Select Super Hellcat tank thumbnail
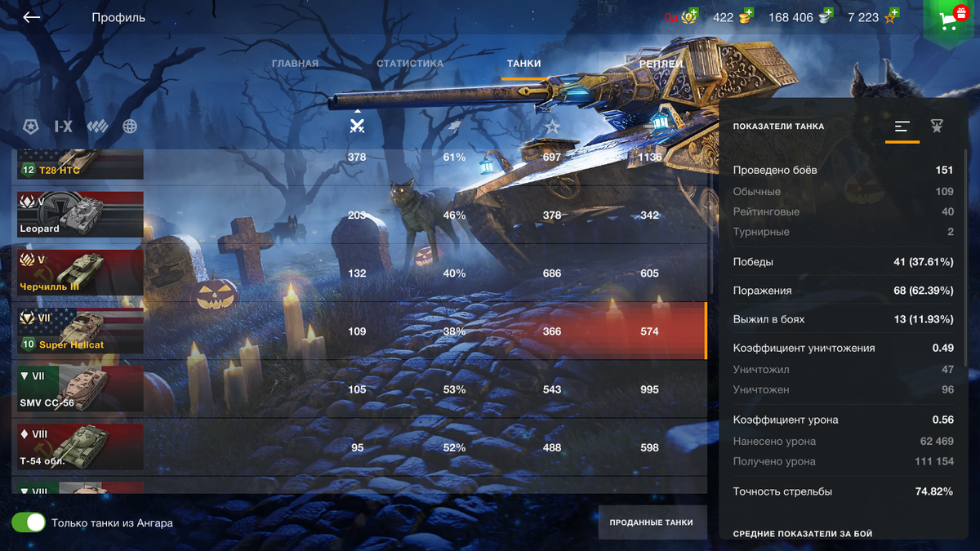Viewport: 980px width, 551px height. click(x=80, y=331)
